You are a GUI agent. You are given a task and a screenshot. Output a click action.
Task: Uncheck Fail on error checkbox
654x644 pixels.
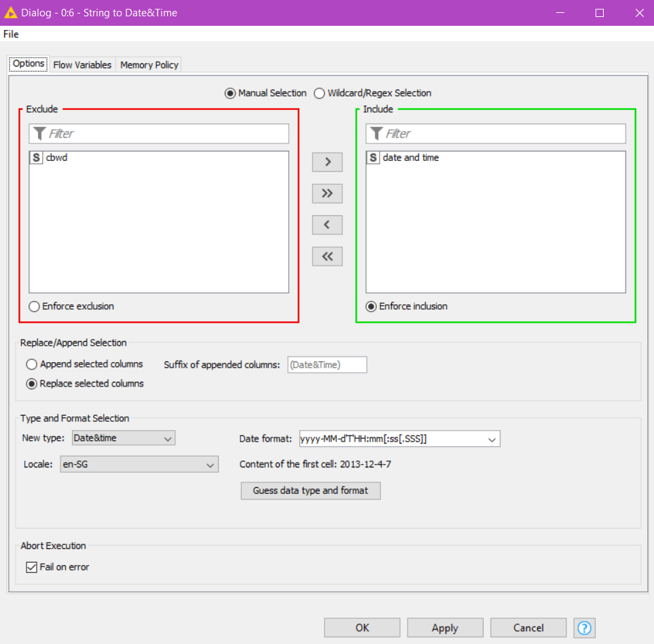[31, 567]
